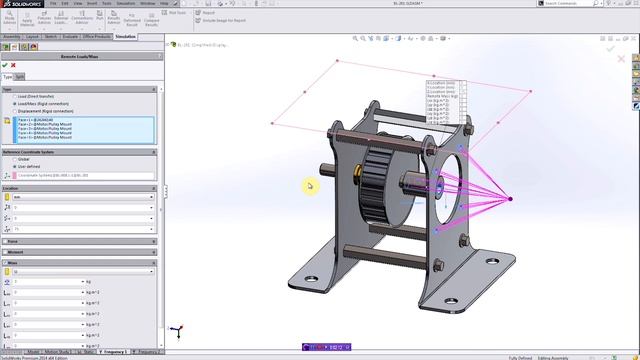
Task: Switch to the Motion Study 1 tab
Action: coord(57,352)
